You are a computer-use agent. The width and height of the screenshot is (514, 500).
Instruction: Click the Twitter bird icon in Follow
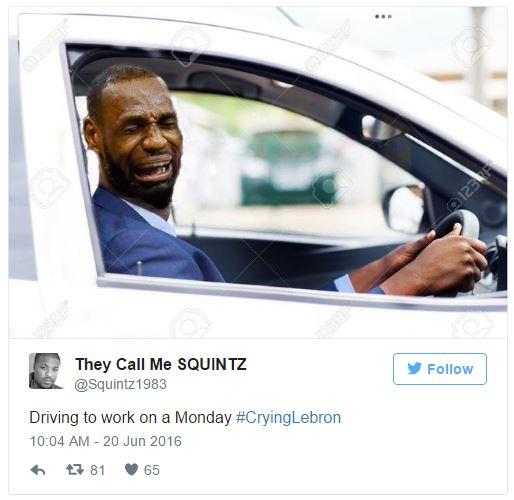click(x=414, y=369)
